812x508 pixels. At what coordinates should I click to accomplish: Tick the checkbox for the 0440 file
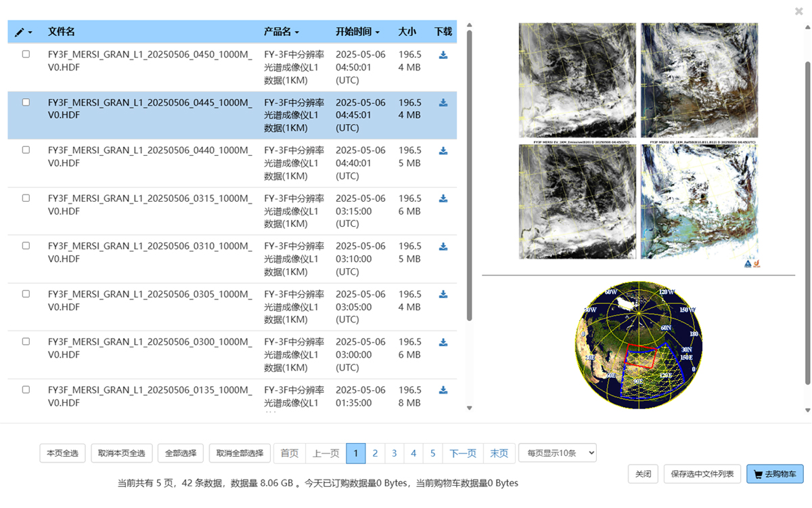coord(26,150)
